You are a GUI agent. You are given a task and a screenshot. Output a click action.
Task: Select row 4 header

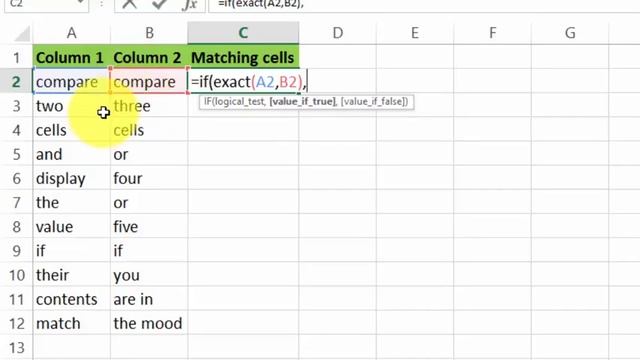[16, 130]
